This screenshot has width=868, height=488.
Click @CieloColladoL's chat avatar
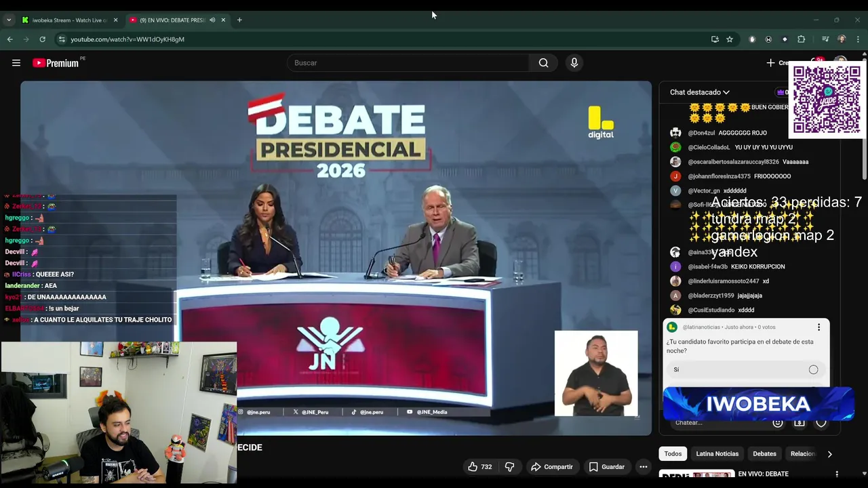(x=675, y=147)
